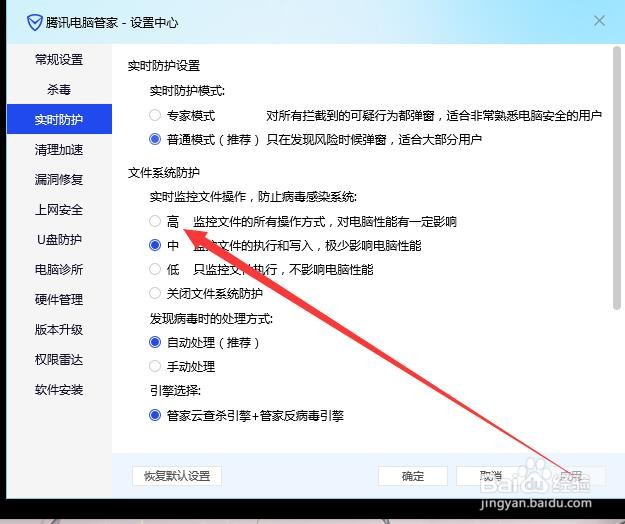This screenshot has width=625, height=524.
Task: Select 硬件管理 in the sidebar
Action: (59, 300)
